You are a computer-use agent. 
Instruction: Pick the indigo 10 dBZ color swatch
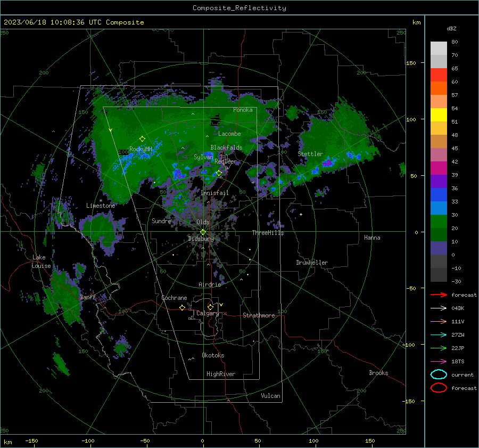(439, 248)
